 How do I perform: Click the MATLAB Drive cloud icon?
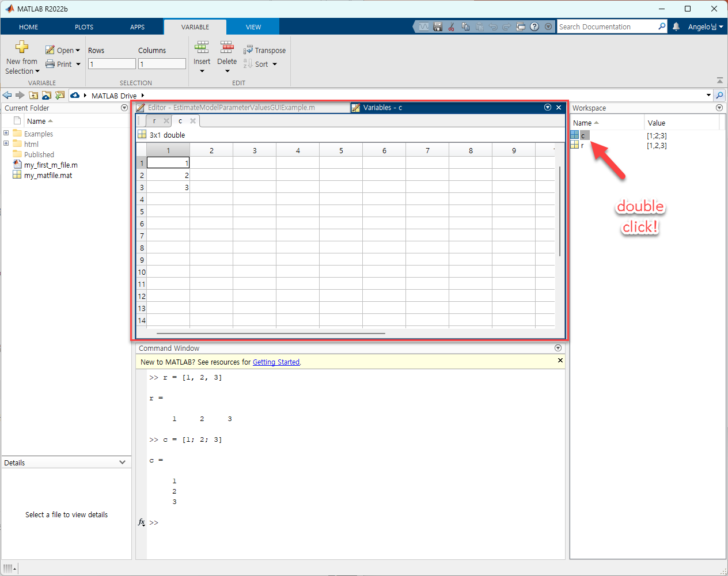tap(75, 95)
